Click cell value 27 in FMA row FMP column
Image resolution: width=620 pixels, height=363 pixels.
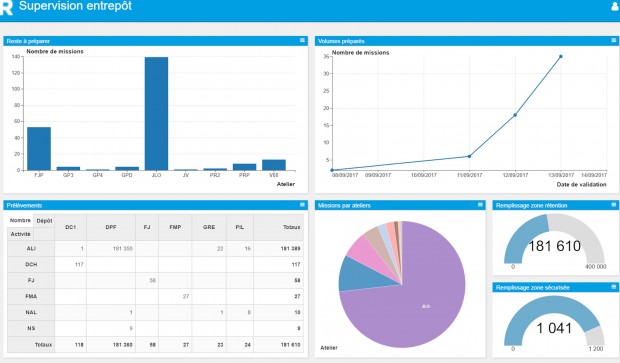(x=186, y=297)
